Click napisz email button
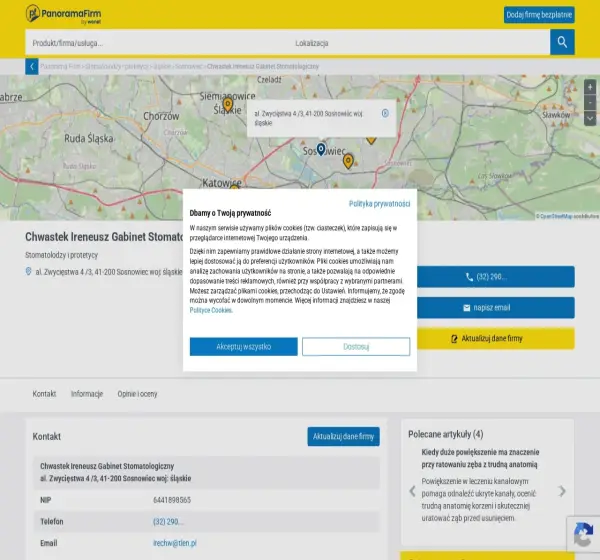 click(x=496, y=308)
